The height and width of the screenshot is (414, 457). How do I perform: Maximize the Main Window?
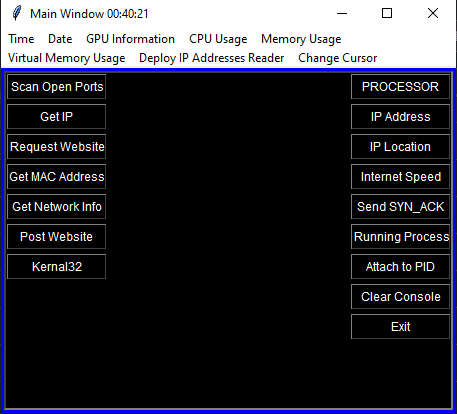(x=387, y=14)
